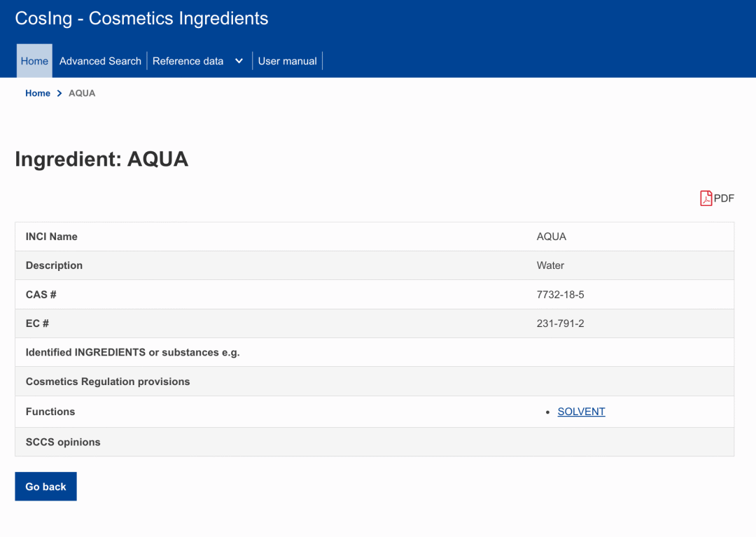Click the Cosmetics Regulation provisions row label
756x537 pixels.
pyautogui.click(x=108, y=382)
